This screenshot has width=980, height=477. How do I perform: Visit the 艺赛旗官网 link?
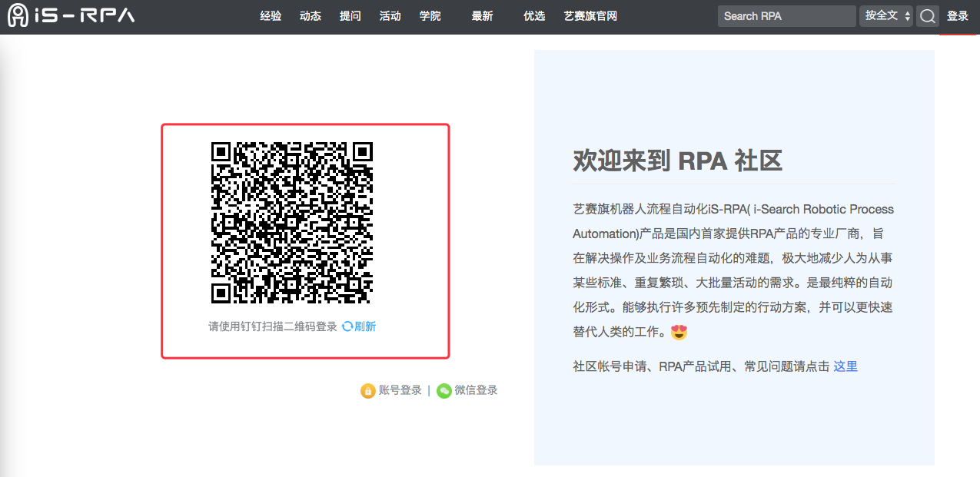point(590,16)
